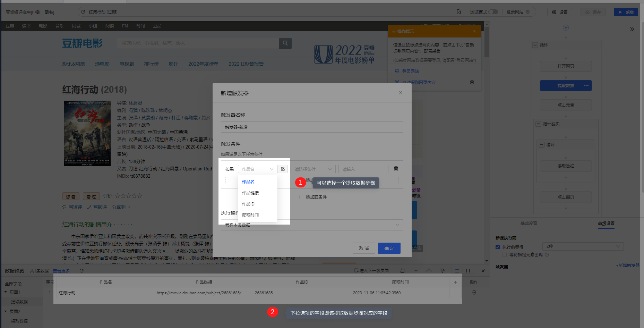Screen dimensions: 644x328
Task: Toggle the 等待指定元素出现 checkbox
Action: [x=505, y=255]
